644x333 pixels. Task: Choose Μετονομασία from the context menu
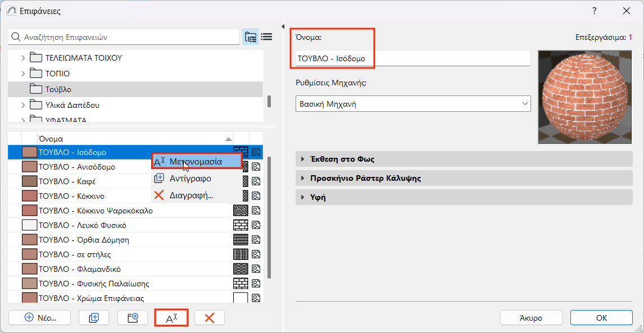[x=197, y=161]
